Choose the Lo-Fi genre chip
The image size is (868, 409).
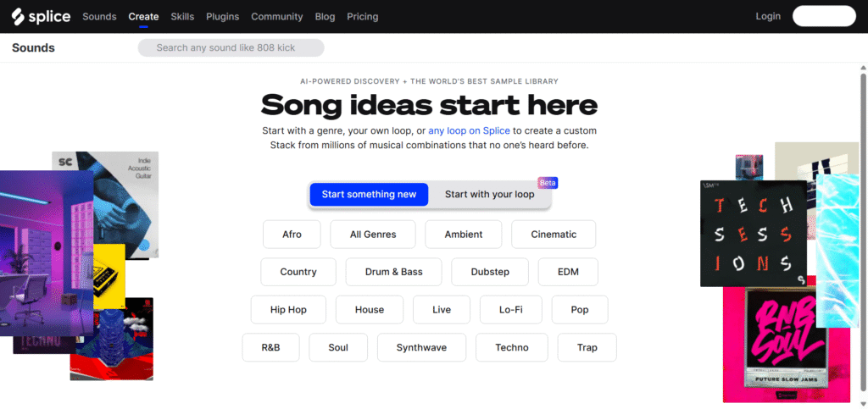[x=511, y=310]
